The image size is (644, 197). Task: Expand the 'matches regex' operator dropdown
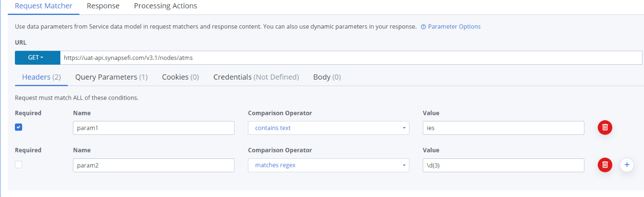click(x=328, y=165)
